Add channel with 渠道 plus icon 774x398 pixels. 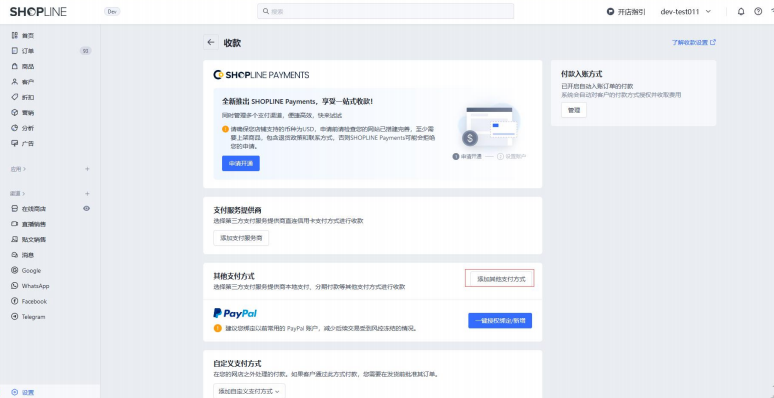87,194
